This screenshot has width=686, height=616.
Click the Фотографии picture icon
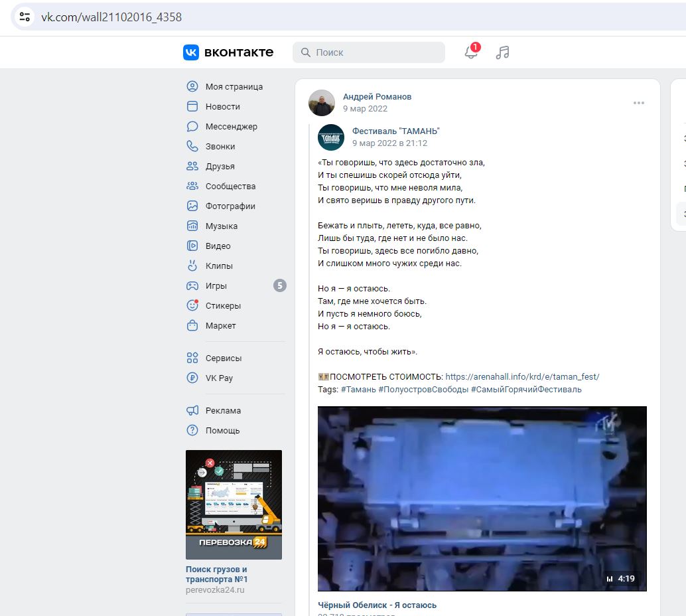[192, 206]
